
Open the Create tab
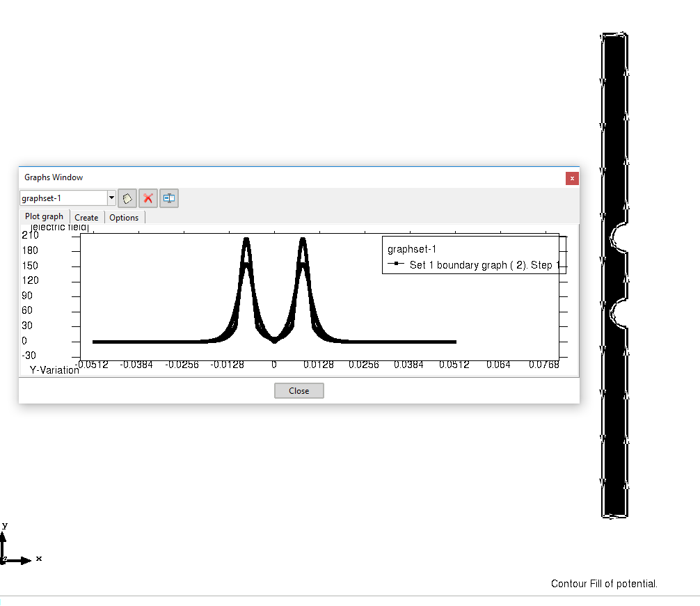pyautogui.click(x=86, y=217)
